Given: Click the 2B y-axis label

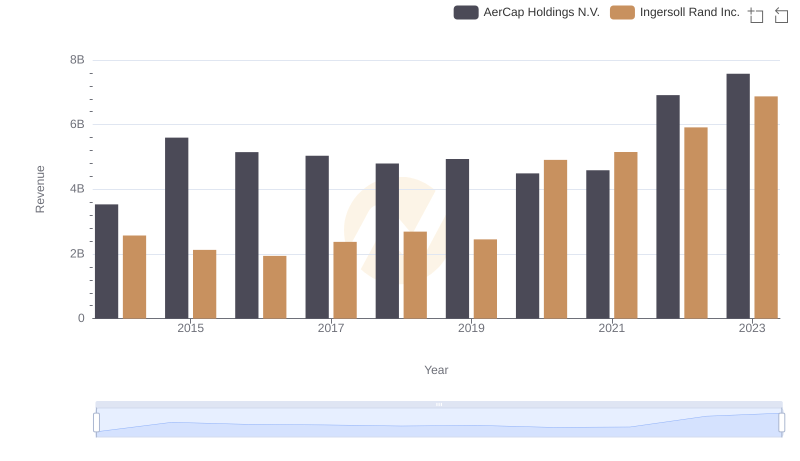Looking at the screenshot, I should tap(77, 254).
